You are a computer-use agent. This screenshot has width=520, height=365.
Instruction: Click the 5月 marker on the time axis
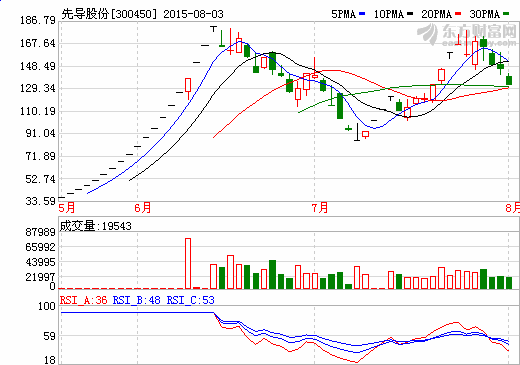[67, 208]
